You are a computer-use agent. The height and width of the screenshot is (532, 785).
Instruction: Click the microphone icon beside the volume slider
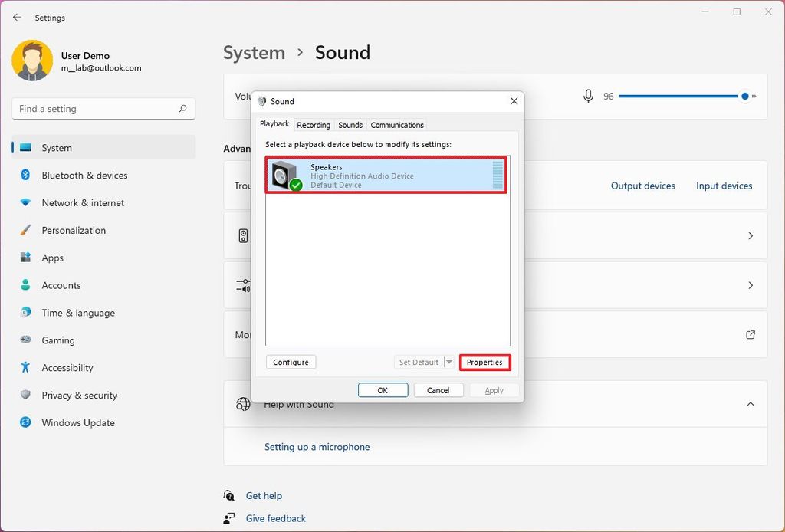coord(588,96)
